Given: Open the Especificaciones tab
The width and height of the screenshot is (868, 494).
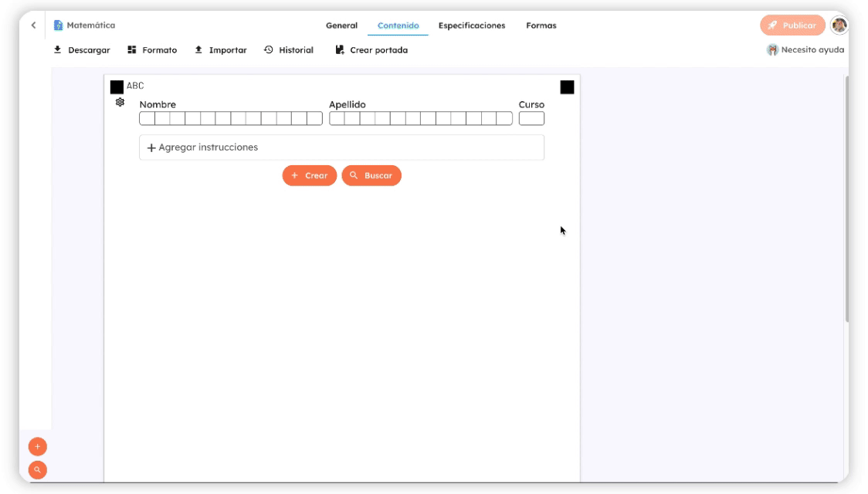Looking at the screenshot, I should pyautogui.click(x=472, y=25).
